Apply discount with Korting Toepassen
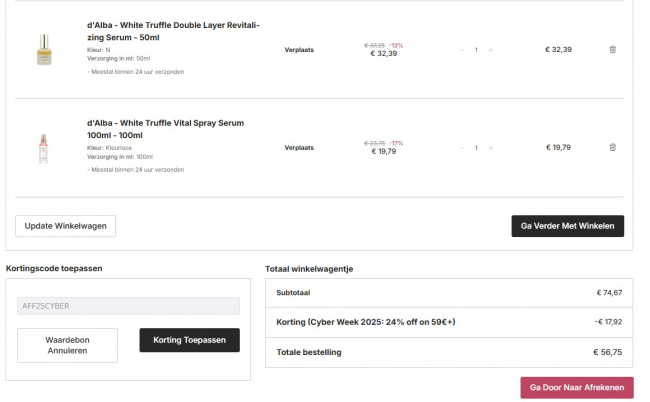Screen dimensions: 650x402 (x=189, y=340)
